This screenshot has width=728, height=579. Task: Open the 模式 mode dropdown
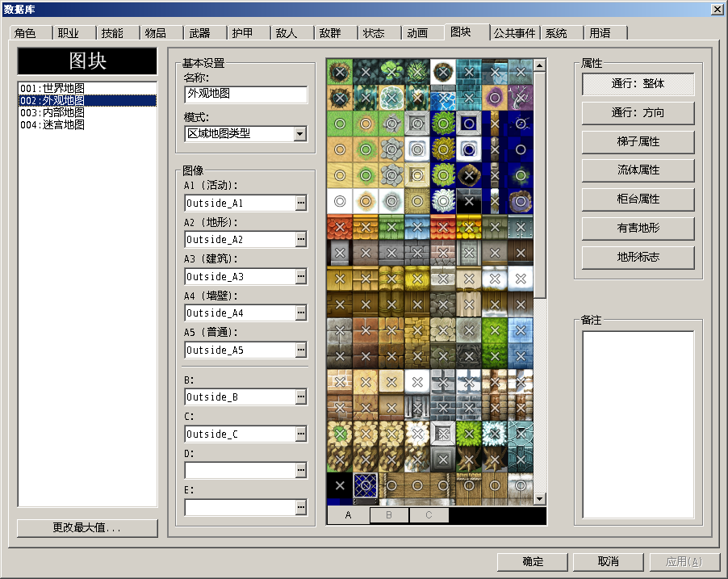point(300,134)
